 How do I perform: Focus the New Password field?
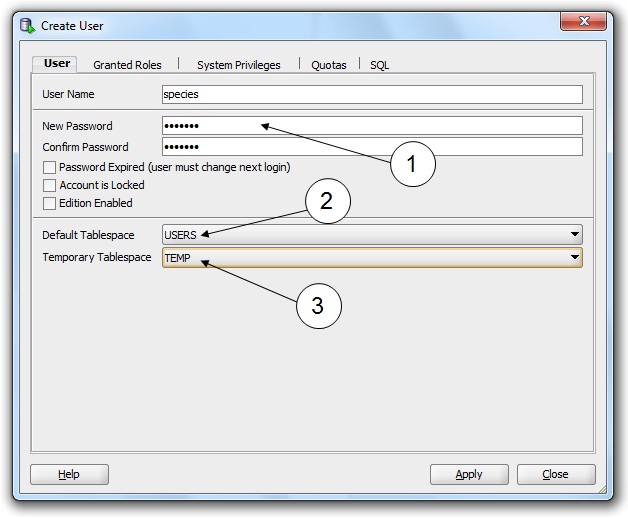[372, 126]
